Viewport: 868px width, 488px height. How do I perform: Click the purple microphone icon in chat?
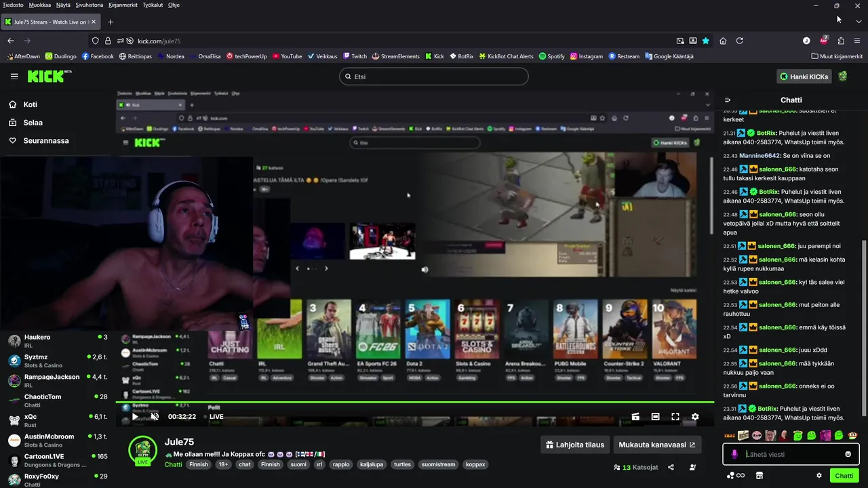(734, 454)
